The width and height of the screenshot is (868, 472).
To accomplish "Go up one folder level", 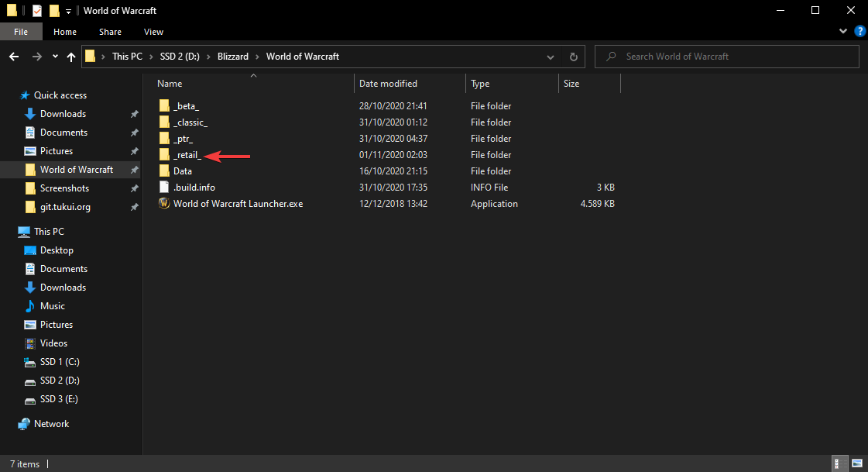I will [x=71, y=57].
